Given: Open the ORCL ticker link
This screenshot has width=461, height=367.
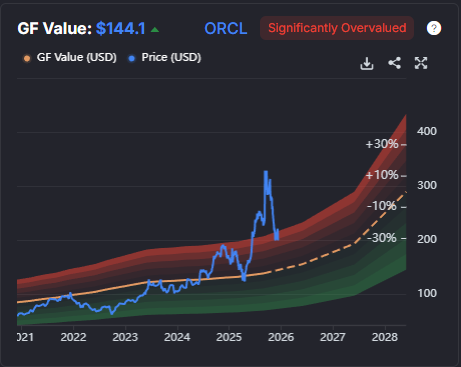Looking at the screenshot, I should point(226,29).
